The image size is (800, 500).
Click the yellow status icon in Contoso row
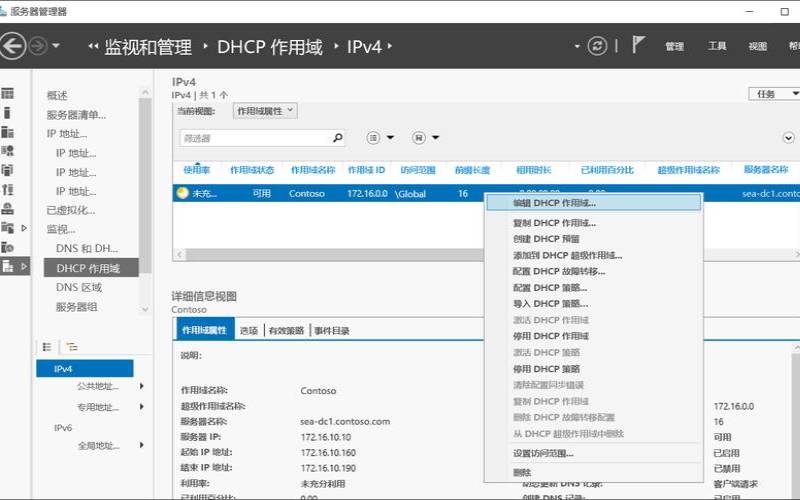tap(183, 193)
